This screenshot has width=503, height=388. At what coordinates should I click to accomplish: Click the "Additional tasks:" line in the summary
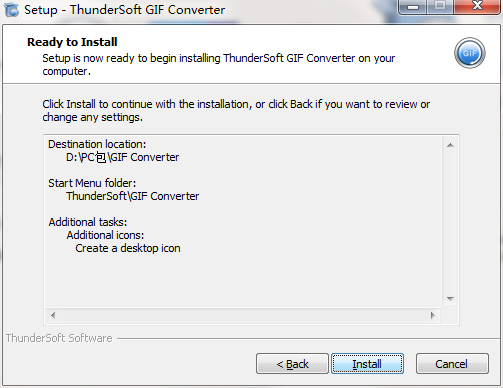click(x=88, y=222)
